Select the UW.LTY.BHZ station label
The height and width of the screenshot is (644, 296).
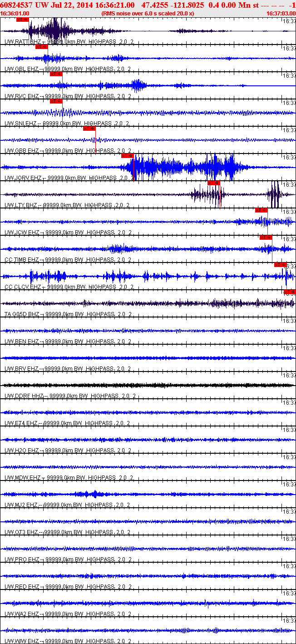(67, 205)
